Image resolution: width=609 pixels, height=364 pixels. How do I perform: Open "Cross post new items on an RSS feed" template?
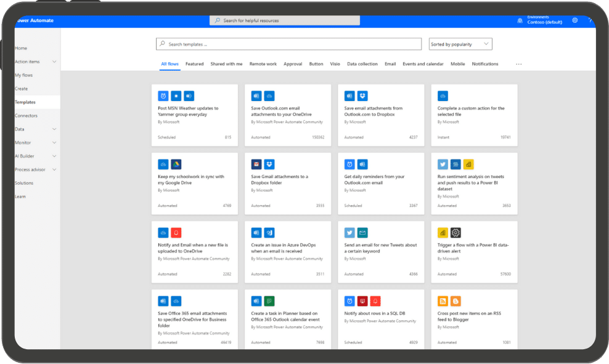[x=469, y=317]
